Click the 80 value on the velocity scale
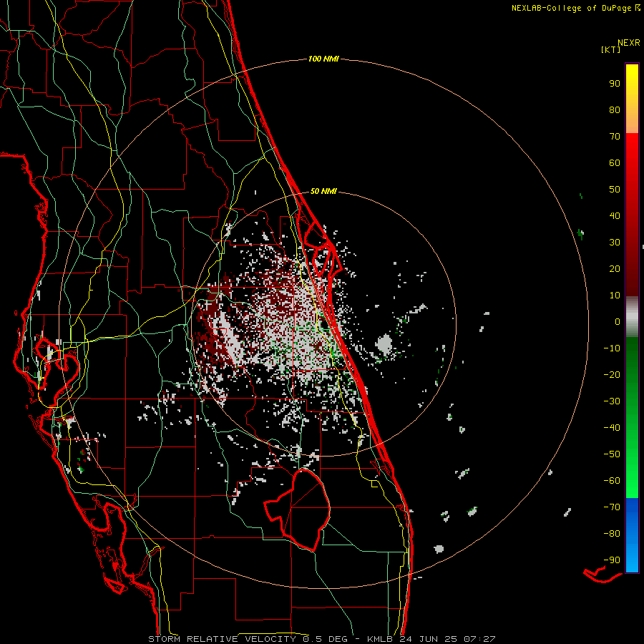The image size is (644, 644). [x=615, y=109]
